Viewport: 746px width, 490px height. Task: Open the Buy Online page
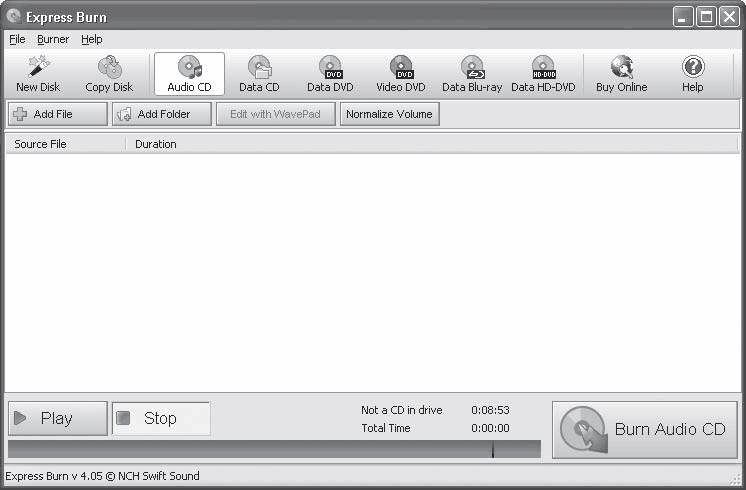tap(621, 74)
